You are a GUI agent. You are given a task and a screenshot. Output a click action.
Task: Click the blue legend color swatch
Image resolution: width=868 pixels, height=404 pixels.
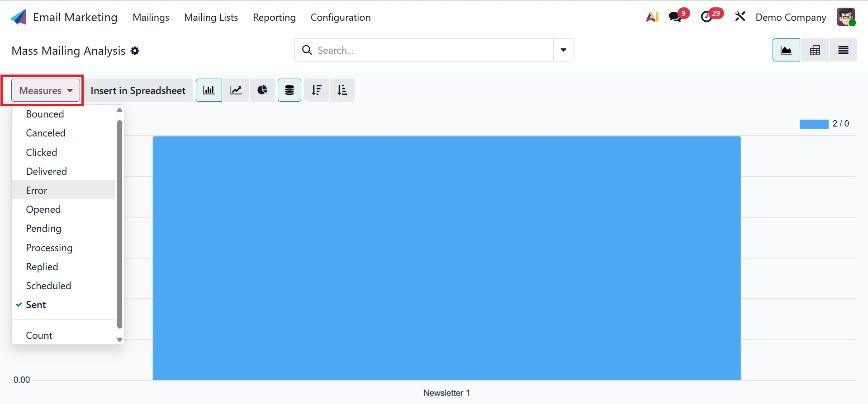coord(814,124)
